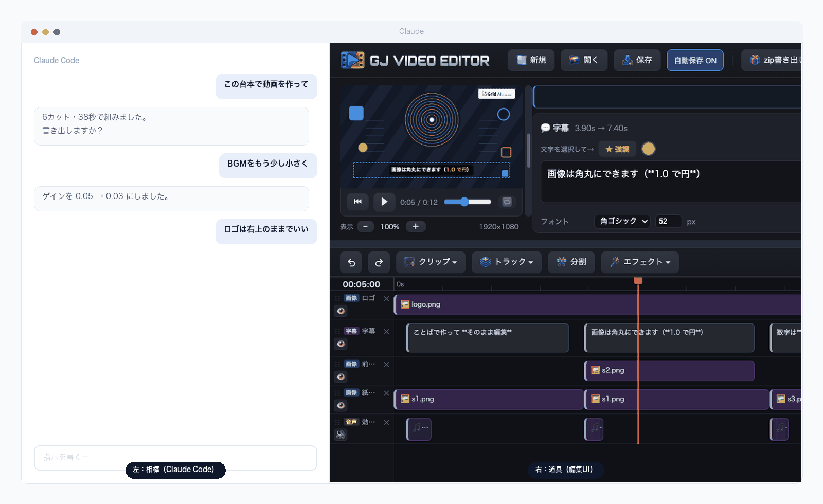Open the トラック dropdown menu
This screenshot has height=504, width=823.
(x=507, y=262)
